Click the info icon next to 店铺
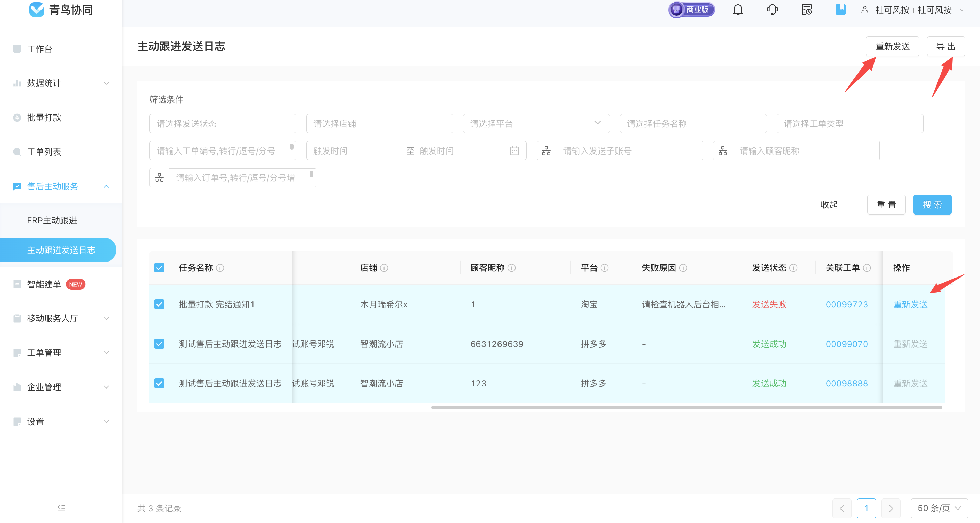980x523 pixels. click(x=384, y=268)
